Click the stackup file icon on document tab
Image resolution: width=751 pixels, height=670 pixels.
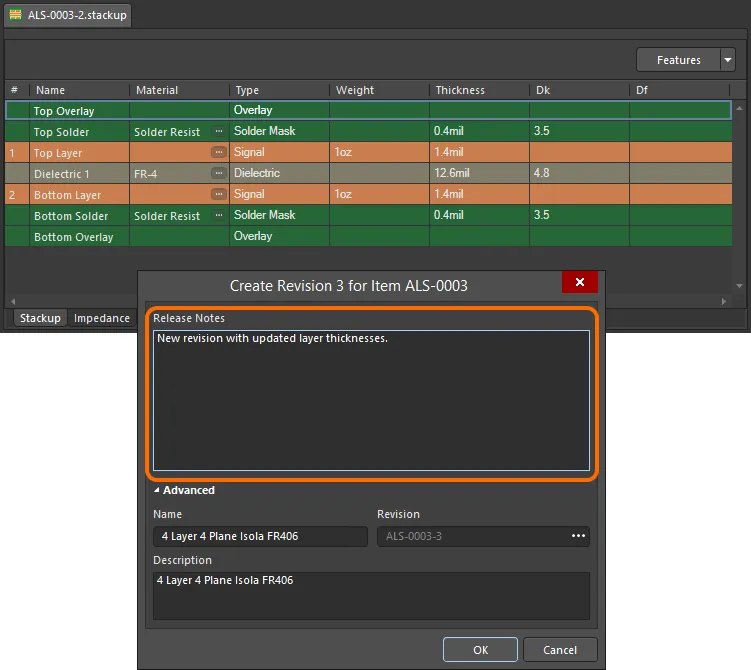coord(16,16)
